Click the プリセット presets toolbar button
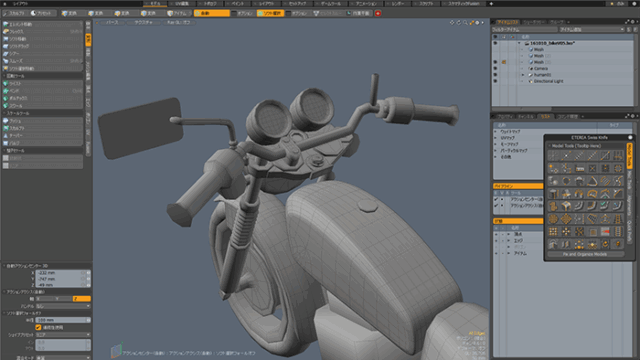 [42, 13]
